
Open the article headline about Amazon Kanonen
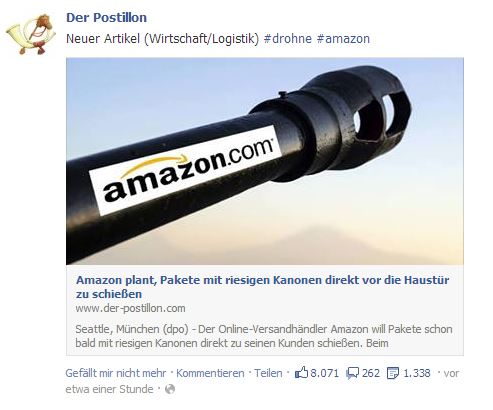click(x=262, y=287)
